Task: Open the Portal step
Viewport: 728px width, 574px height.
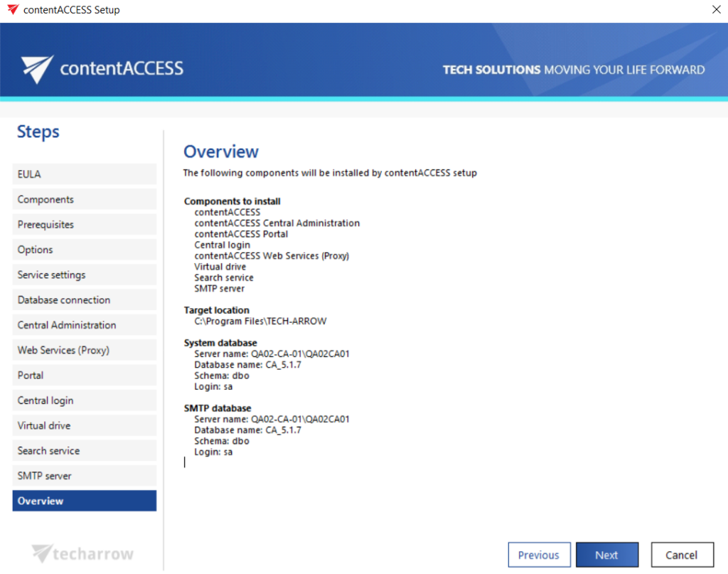Action: coord(84,375)
